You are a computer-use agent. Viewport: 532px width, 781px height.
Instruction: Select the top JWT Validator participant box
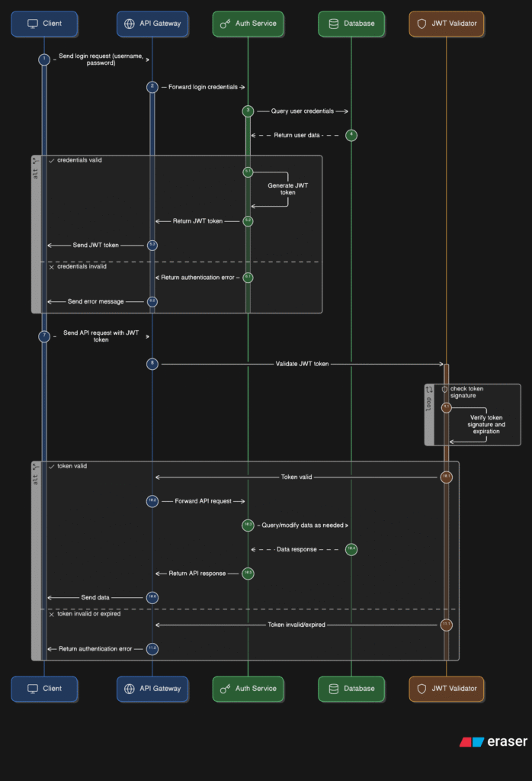447,24
